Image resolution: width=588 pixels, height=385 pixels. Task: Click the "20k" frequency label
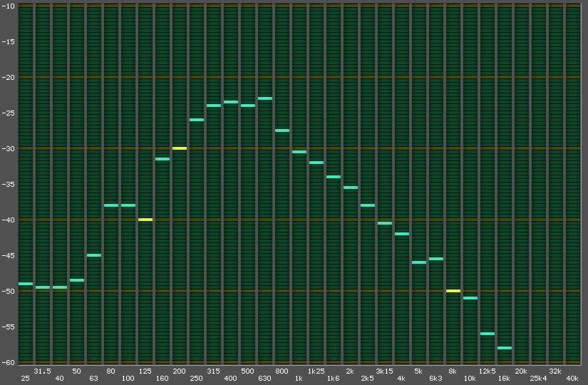[x=521, y=371]
